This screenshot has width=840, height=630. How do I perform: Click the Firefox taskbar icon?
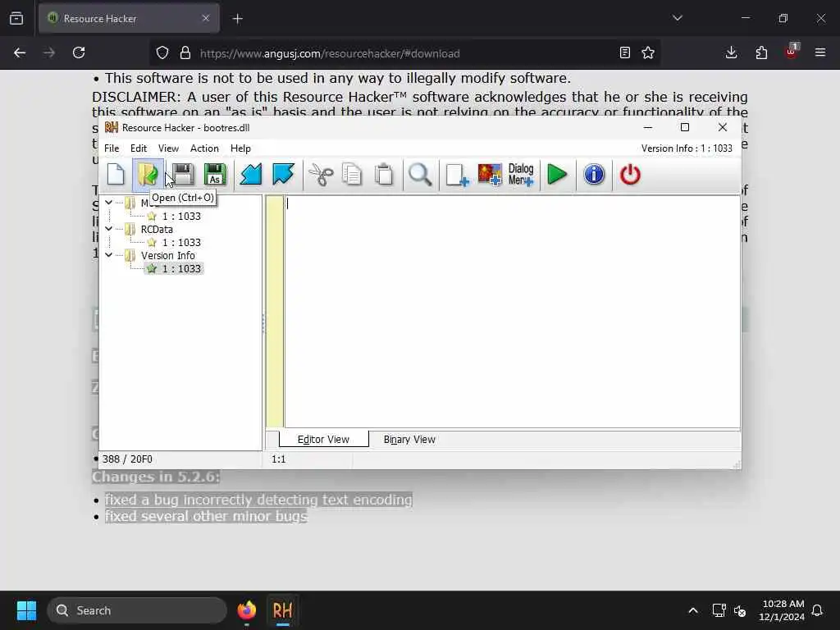pyautogui.click(x=247, y=610)
